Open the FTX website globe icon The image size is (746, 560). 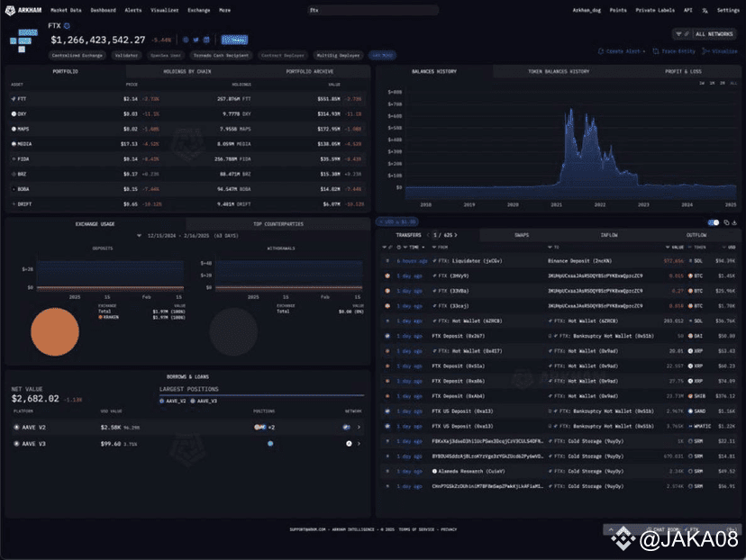(186, 40)
